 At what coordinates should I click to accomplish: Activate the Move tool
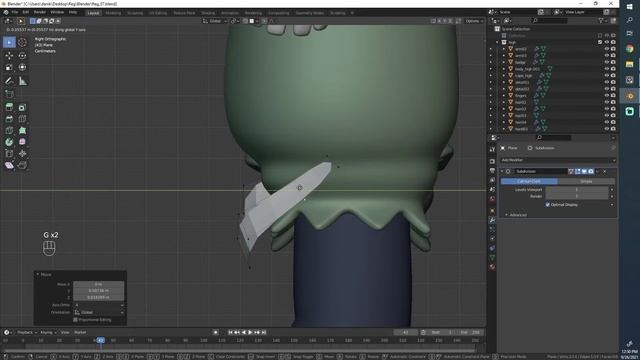(x=9, y=56)
